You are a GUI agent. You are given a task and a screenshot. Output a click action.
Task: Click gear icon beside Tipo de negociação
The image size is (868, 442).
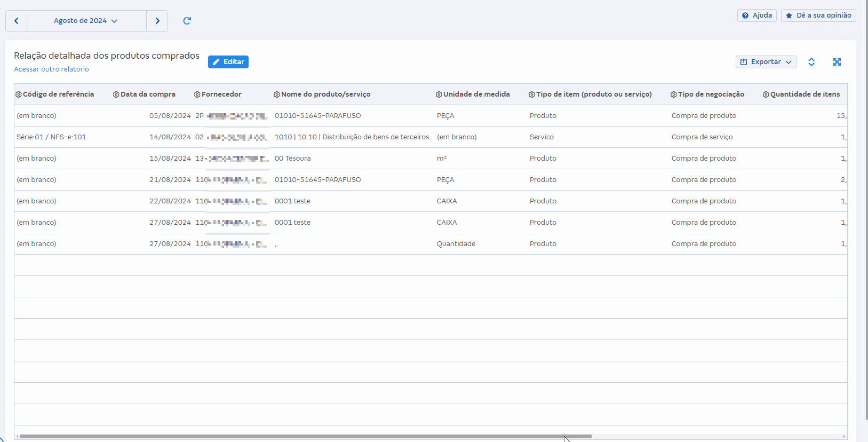673,94
